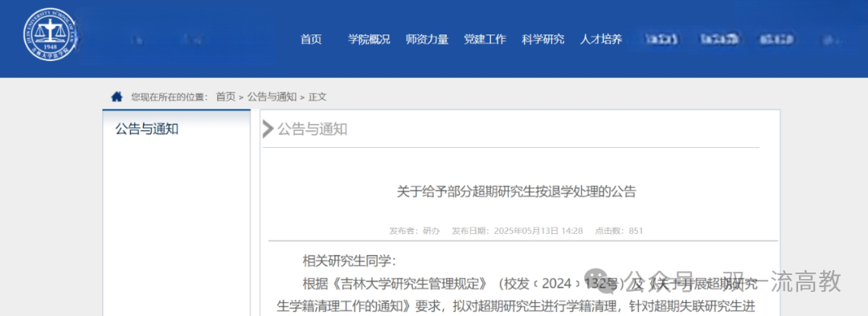Open the 党建工作 navigation menu item
868x316 pixels.
[485, 39]
